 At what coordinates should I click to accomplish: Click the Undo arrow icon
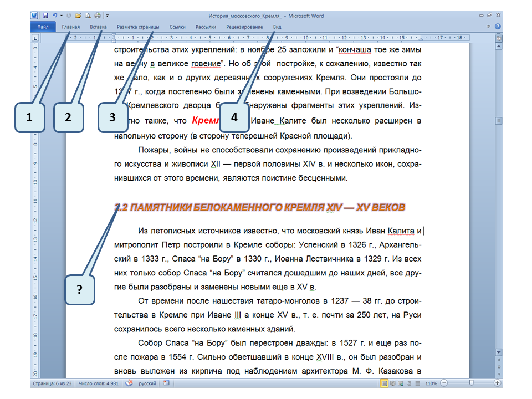54,16
